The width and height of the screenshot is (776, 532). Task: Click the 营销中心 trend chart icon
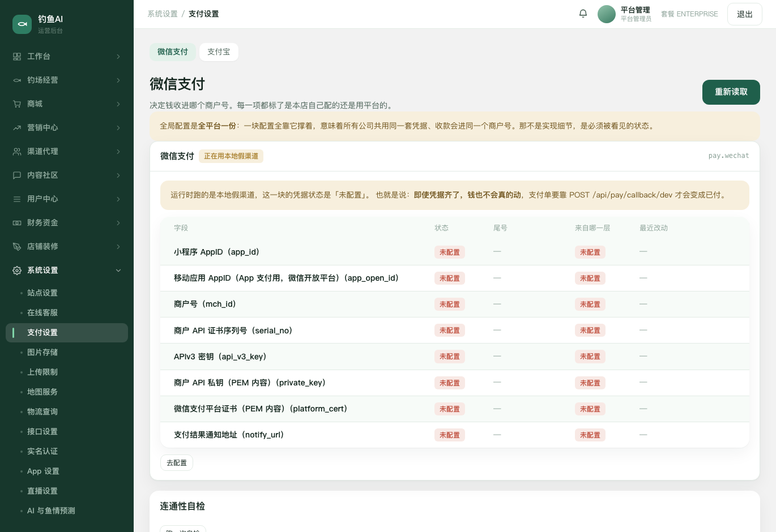pos(17,128)
